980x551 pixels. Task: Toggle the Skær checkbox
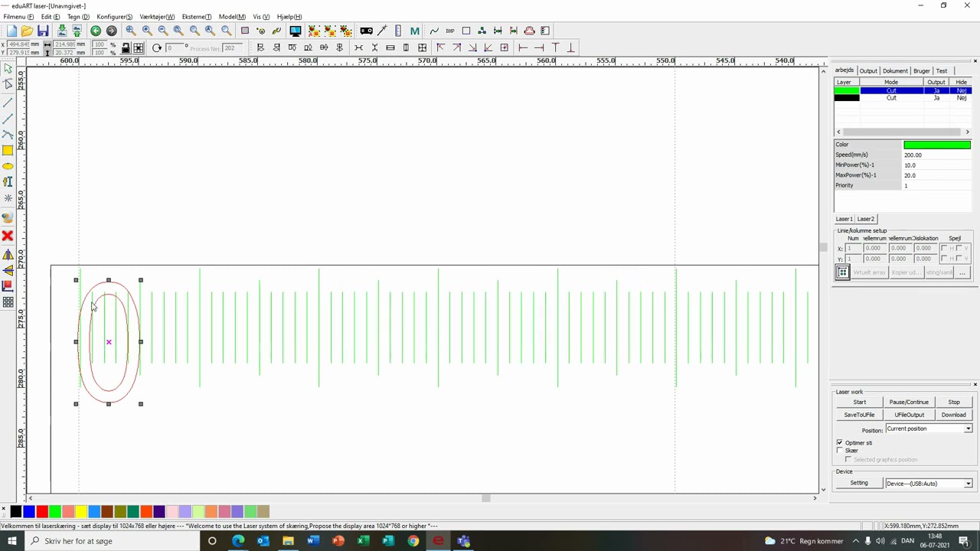click(840, 451)
